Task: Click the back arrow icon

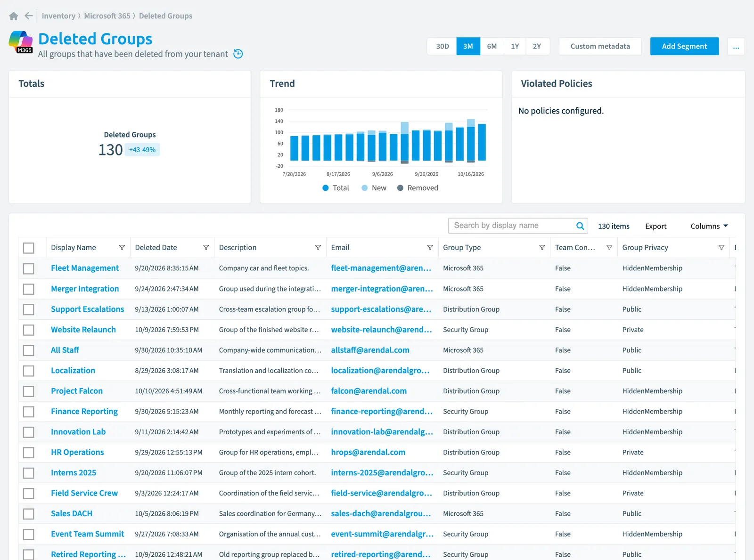Action: pyautogui.click(x=29, y=16)
